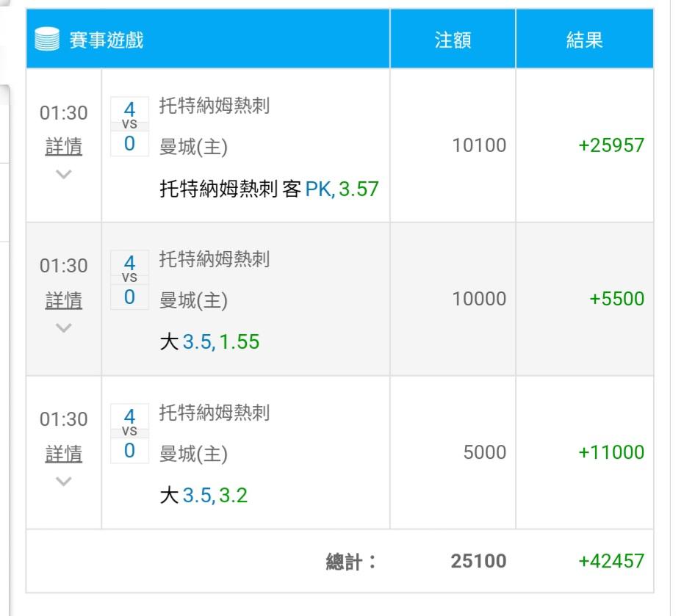
Task: Click the 4 vs 0 score box in third row
Action: 129,434
